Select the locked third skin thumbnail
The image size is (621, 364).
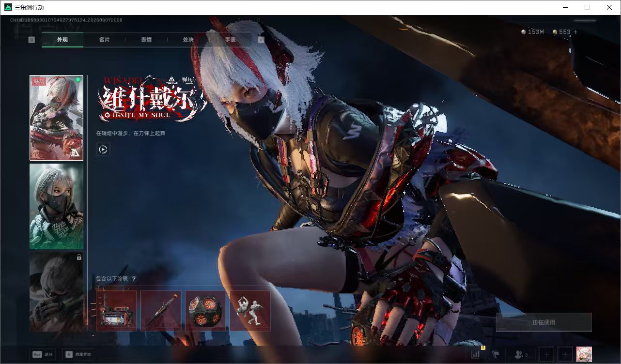point(56,291)
